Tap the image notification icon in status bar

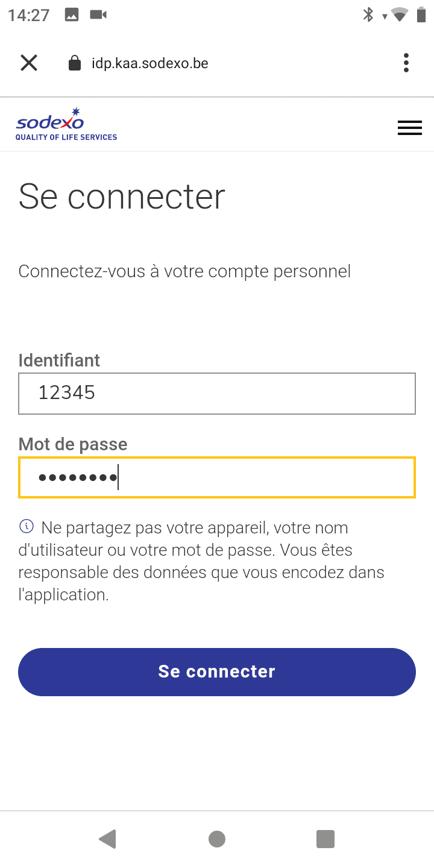click(72, 16)
